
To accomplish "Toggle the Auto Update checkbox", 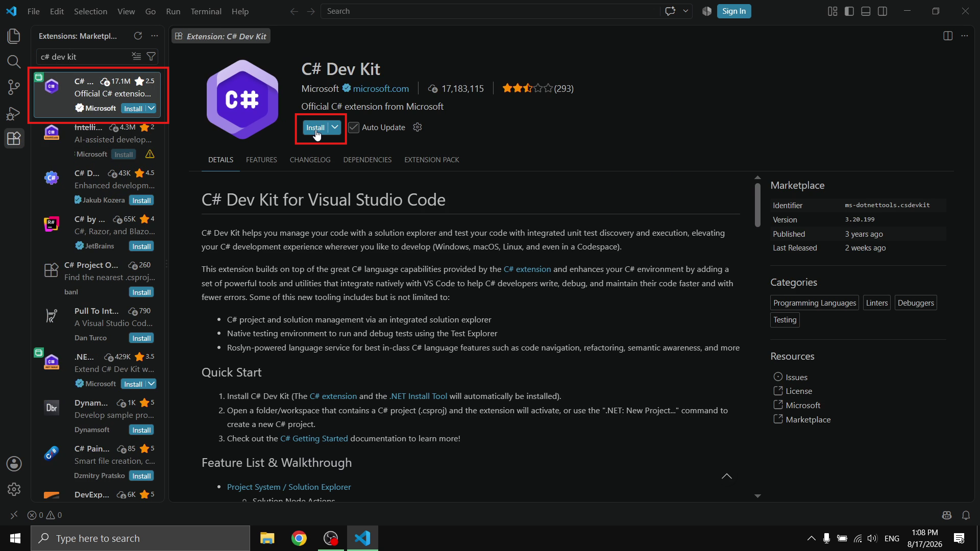I will click(x=354, y=127).
